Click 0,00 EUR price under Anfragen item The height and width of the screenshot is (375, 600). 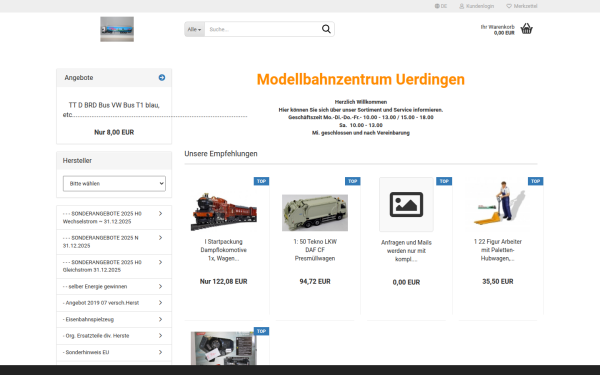coord(406,282)
